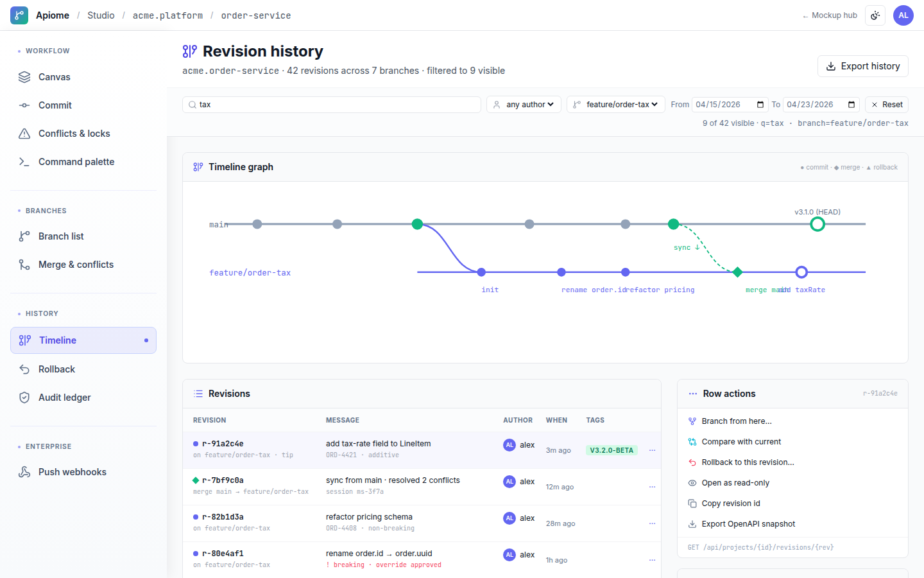Click the Mockup hub link
Screen dimensions: 924x578
click(x=830, y=15)
